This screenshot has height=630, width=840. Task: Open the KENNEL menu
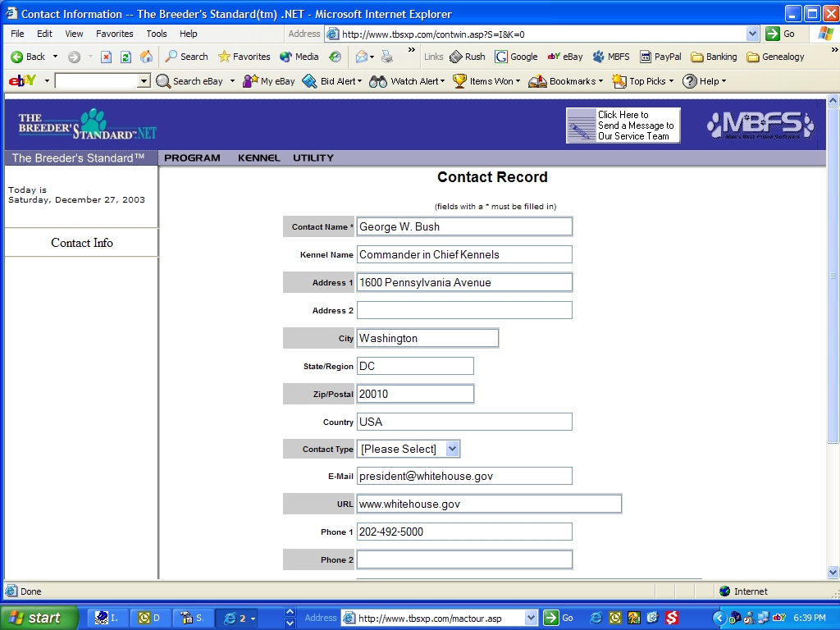tap(258, 157)
